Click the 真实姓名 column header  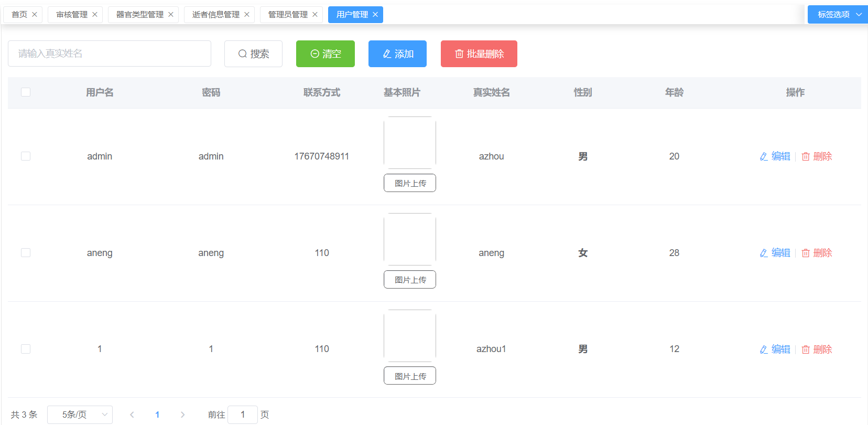pyautogui.click(x=491, y=92)
